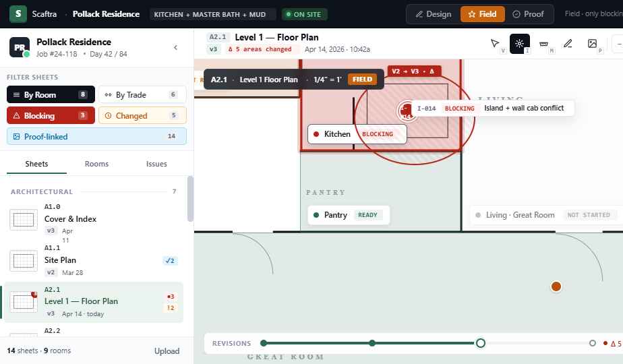The height and width of the screenshot is (364, 623).
Task: Toggle the Changed filter
Action: click(142, 116)
